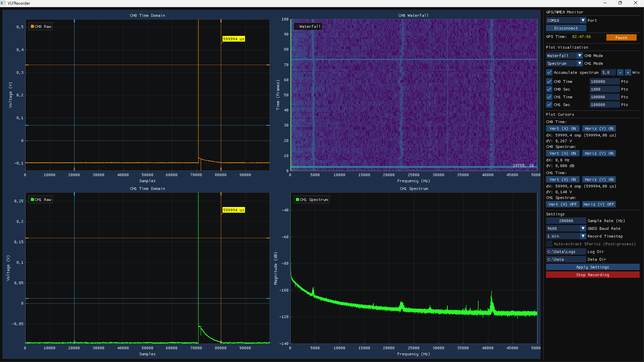Screen dimensions: 644x362
Task: Click the 29755, 26 cursor readout on waterfall
Action: click(523, 165)
